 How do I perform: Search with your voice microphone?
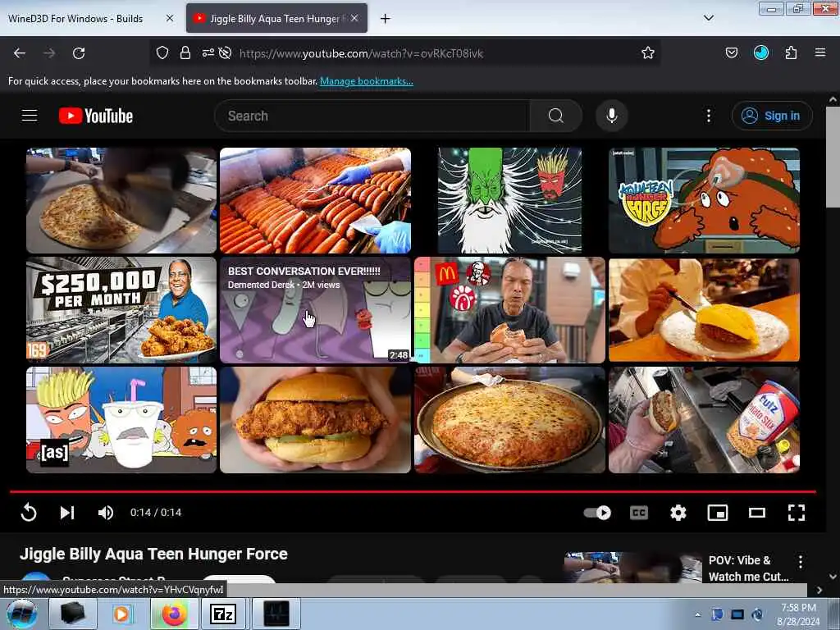[611, 116]
